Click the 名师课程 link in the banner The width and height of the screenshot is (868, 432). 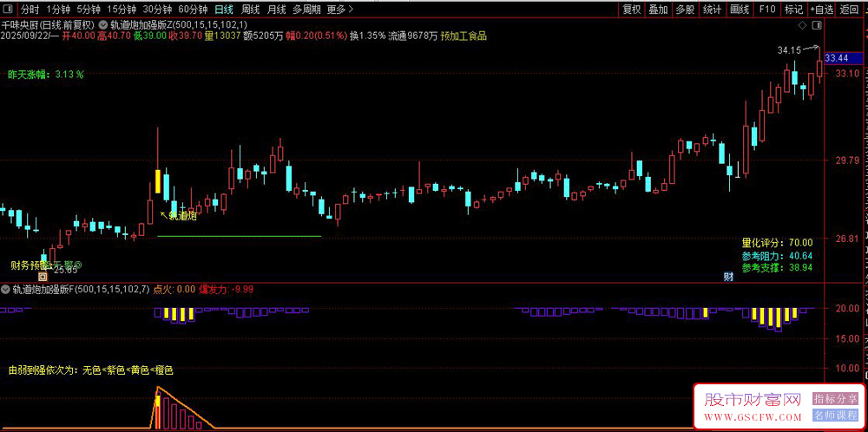835,416
